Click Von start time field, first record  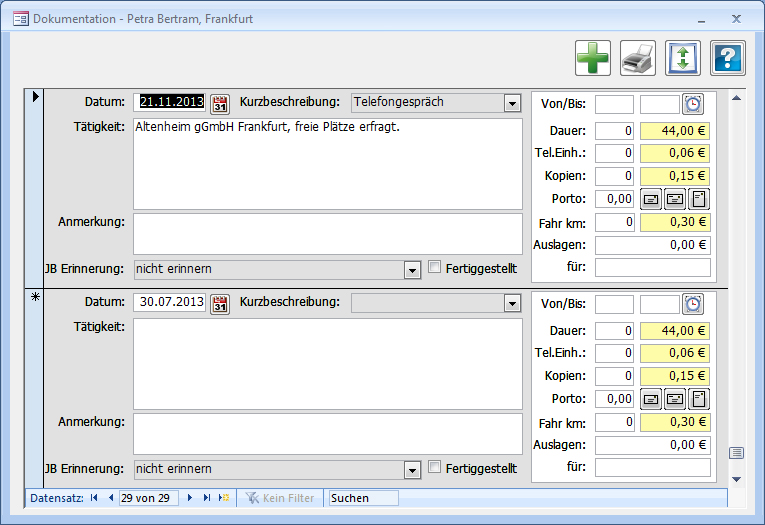tap(614, 104)
